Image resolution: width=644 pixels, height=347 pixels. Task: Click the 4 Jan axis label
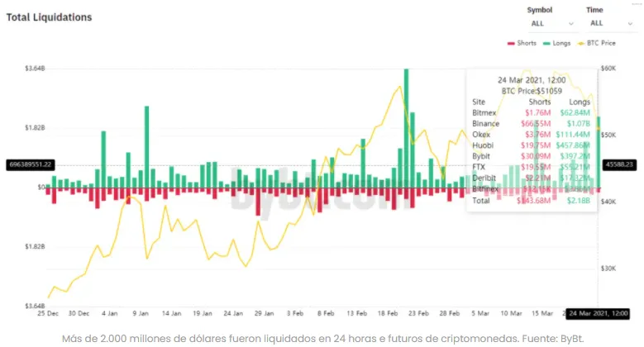click(109, 313)
